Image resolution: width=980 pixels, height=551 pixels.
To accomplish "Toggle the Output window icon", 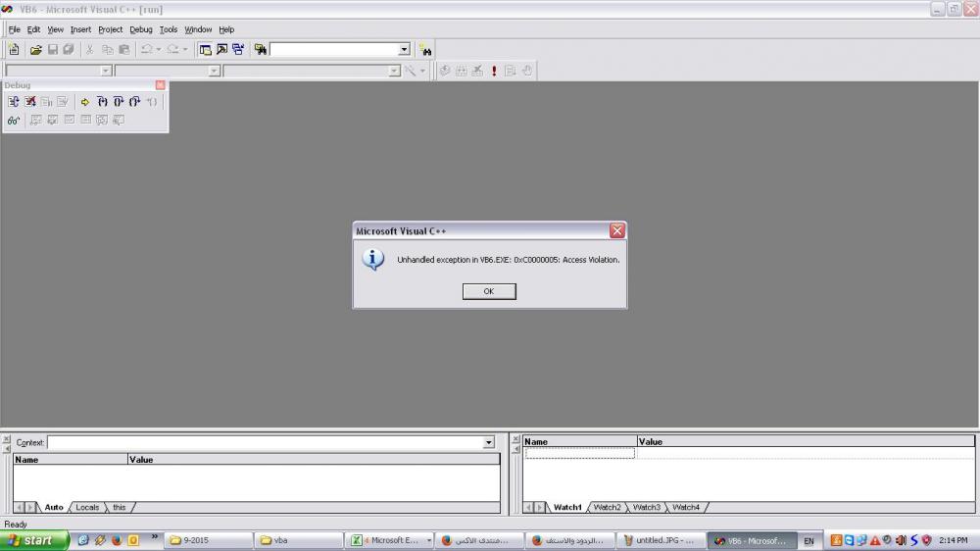I will [221, 49].
